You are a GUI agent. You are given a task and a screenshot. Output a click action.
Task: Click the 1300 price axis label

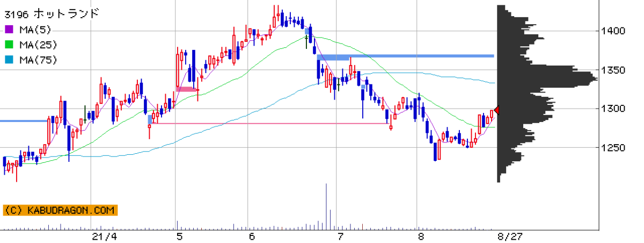click(613, 109)
